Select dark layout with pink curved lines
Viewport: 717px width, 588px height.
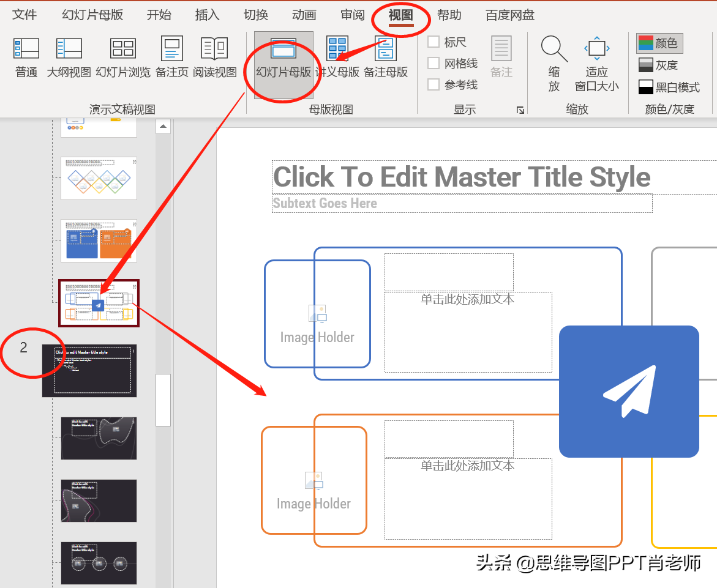click(99, 501)
